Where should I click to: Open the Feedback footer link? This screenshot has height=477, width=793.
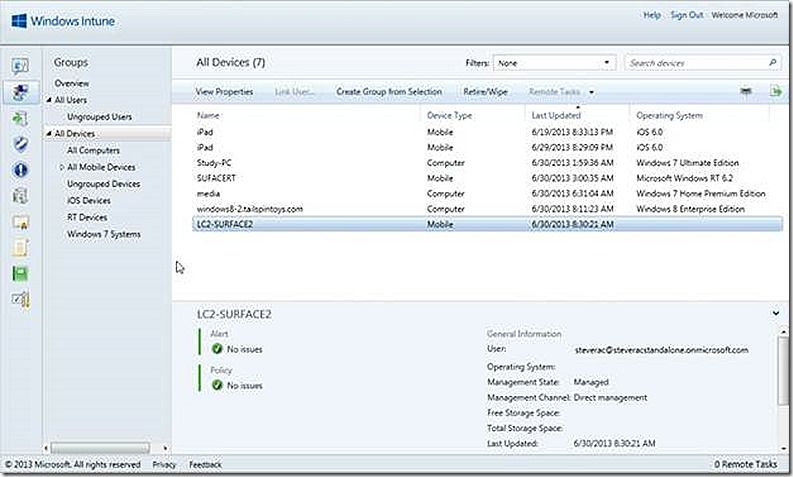point(205,464)
